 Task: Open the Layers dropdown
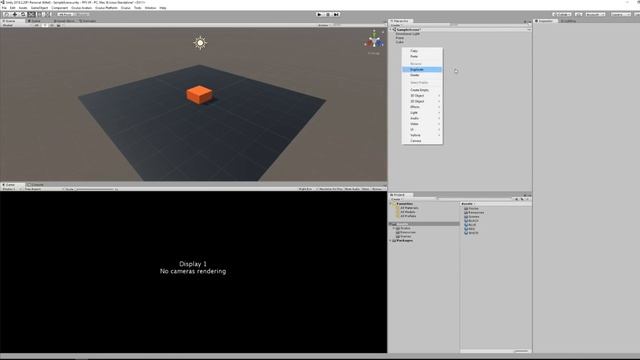coord(620,14)
